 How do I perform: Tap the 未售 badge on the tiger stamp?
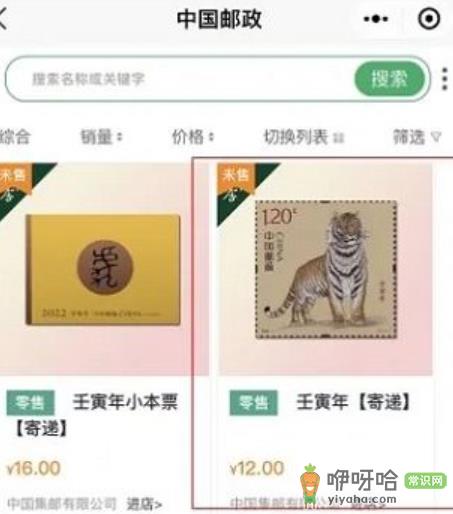point(236,177)
